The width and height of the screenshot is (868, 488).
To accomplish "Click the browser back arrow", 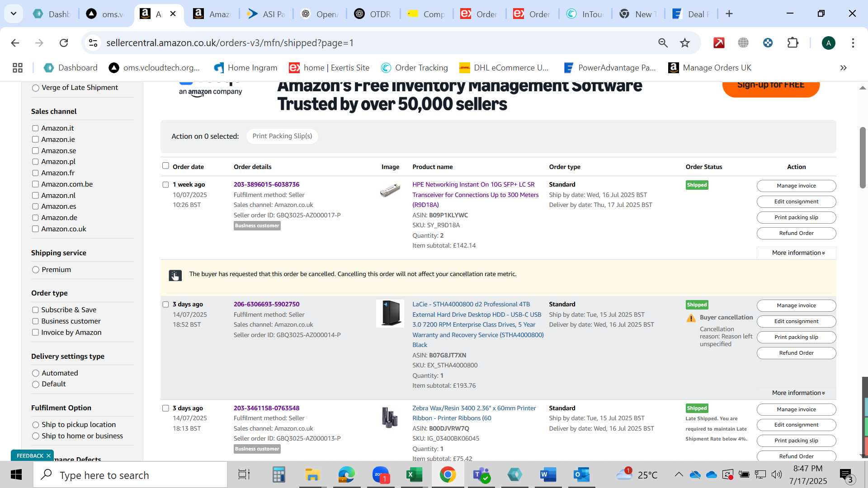I will tap(15, 43).
